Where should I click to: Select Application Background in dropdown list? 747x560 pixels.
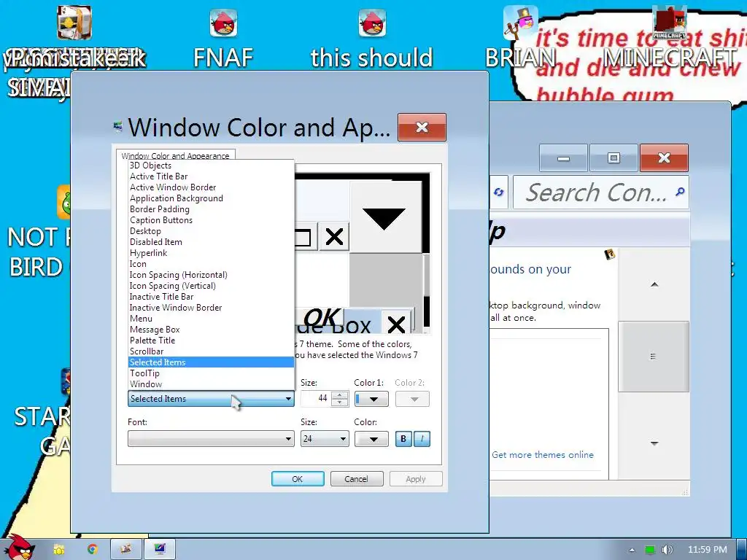tap(211, 198)
